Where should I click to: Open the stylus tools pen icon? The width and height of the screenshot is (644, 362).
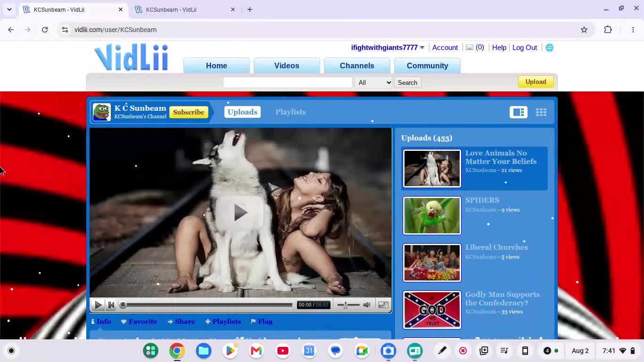click(x=442, y=351)
